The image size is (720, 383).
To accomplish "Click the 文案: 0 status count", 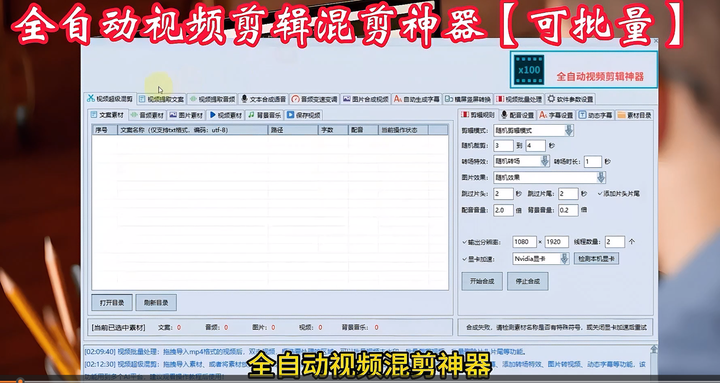I will (169, 327).
